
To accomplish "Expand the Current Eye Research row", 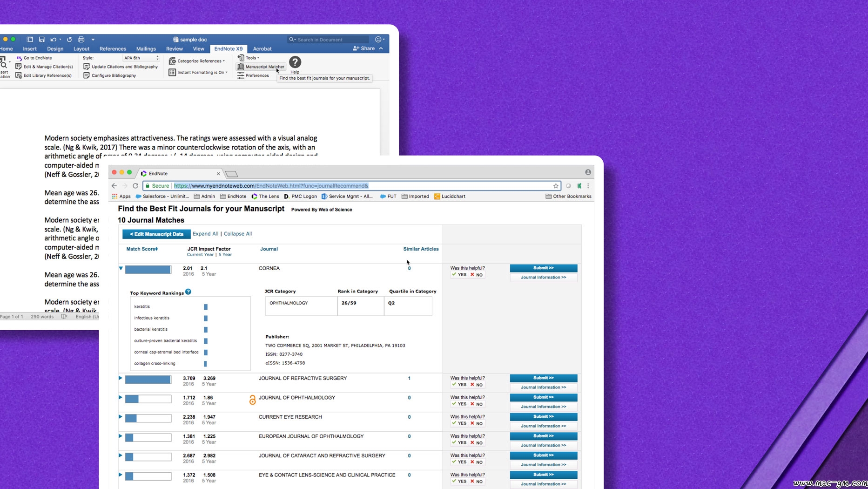I will [121, 417].
